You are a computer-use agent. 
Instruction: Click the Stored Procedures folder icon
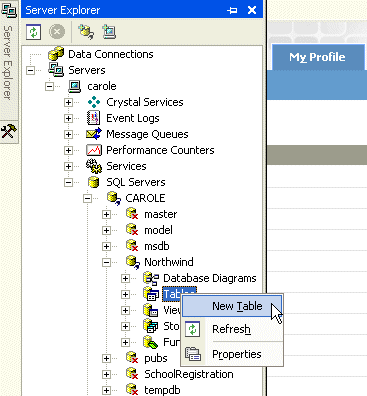151,326
